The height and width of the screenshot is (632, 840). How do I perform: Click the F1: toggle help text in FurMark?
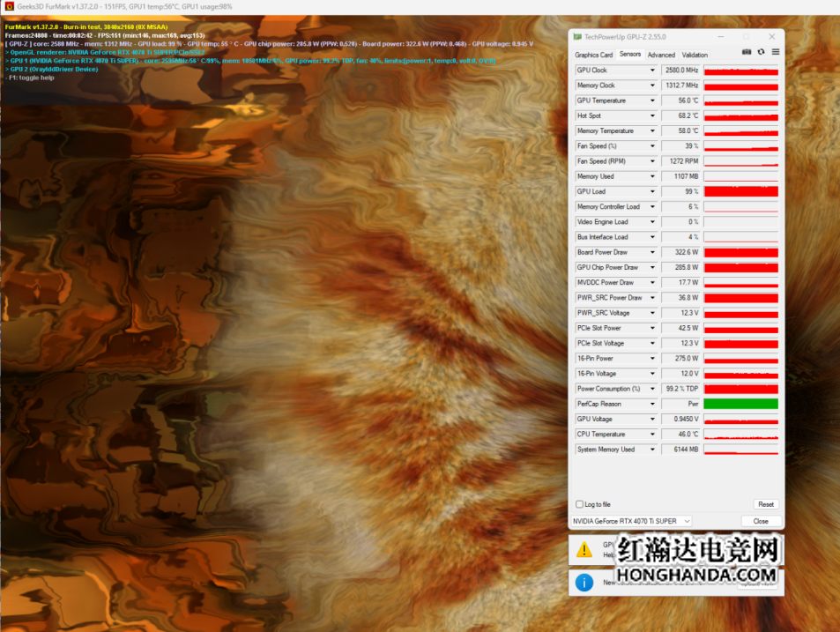pyautogui.click(x=31, y=78)
